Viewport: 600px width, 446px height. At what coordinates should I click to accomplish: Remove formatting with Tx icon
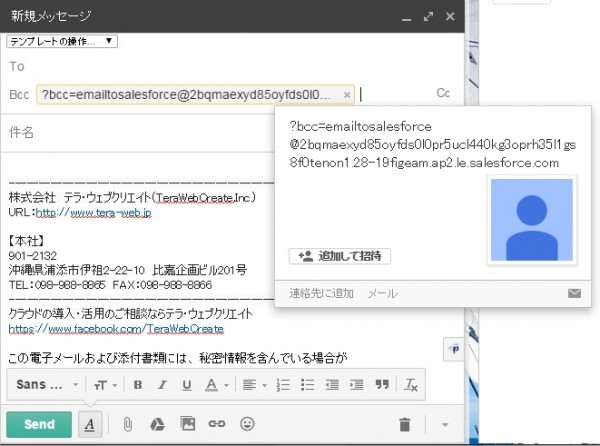point(411,385)
